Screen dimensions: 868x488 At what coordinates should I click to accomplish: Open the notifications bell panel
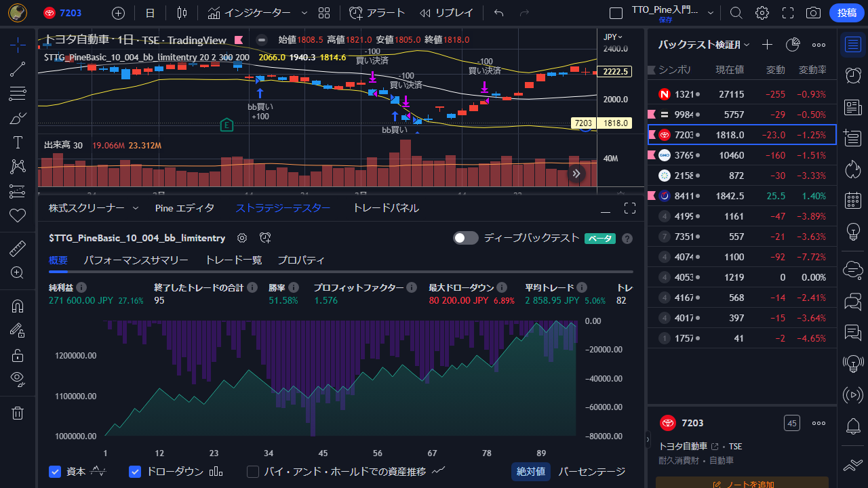click(x=853, y=426)
